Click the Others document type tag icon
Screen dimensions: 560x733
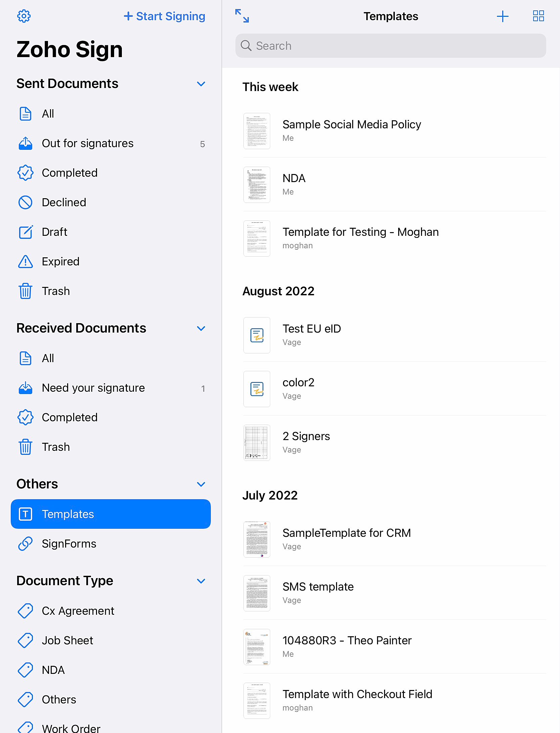point(26,700)
